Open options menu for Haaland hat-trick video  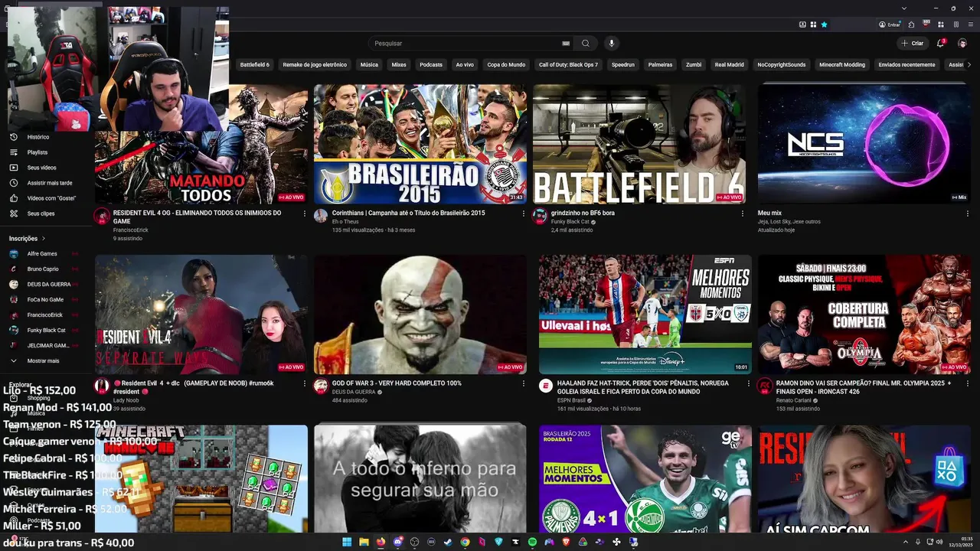pos(749,383)
